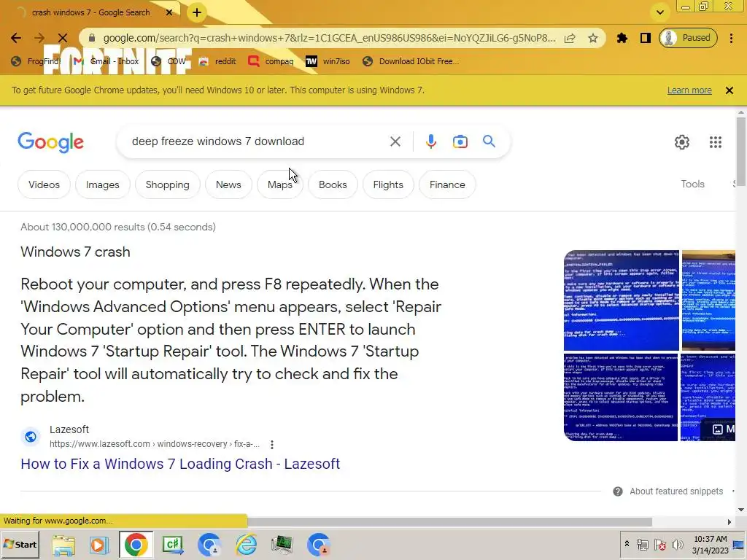747x560 pixels.
Task: Open Lazesoft result options three dots
Action: click(x=271, y=444)
